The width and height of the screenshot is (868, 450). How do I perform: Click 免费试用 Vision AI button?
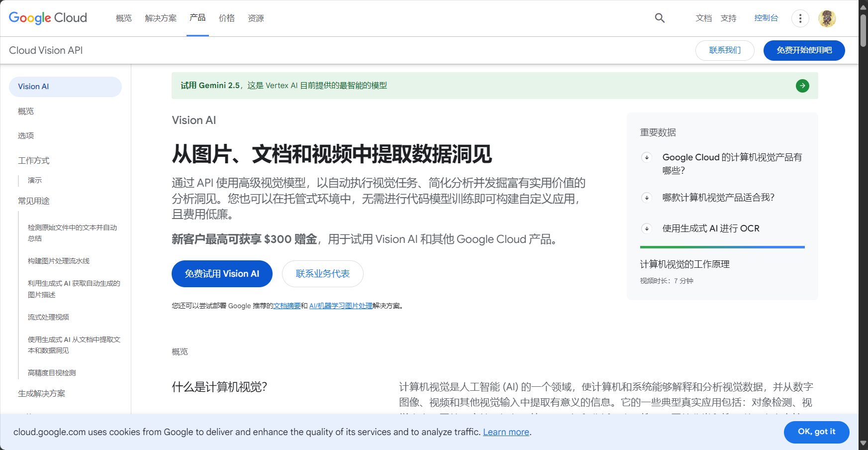[x=222, y=274]
